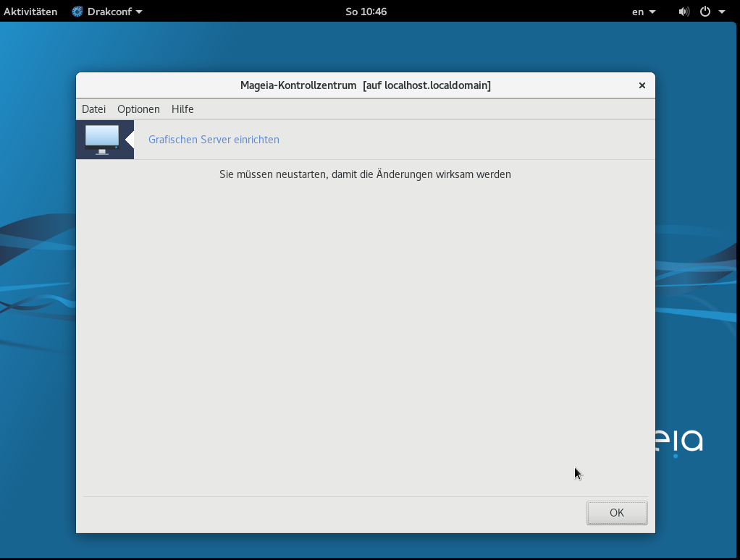The height and width of the screenshot is (560, 740).
Task: Click the OK button
Action: click(x=616, y=513)
